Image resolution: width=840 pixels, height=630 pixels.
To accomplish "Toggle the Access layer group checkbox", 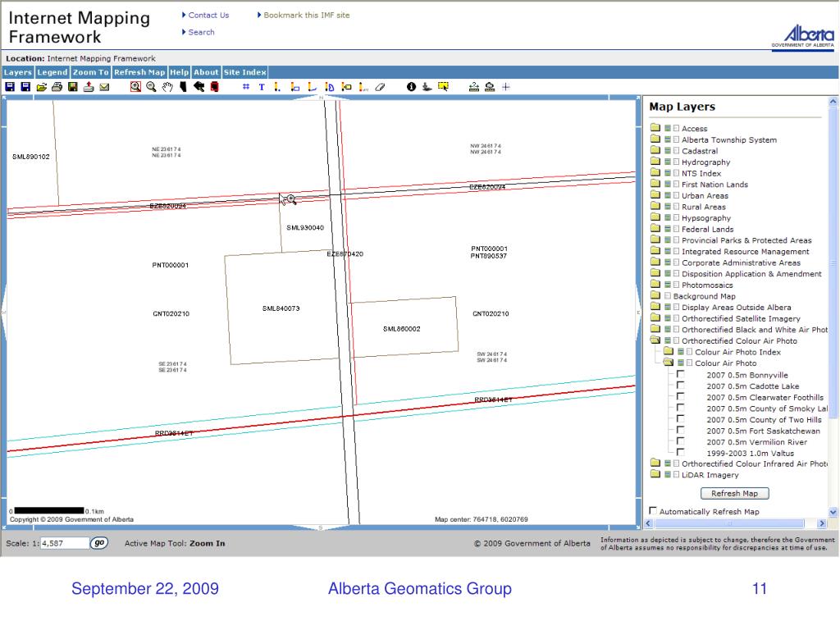I will 676,129.
